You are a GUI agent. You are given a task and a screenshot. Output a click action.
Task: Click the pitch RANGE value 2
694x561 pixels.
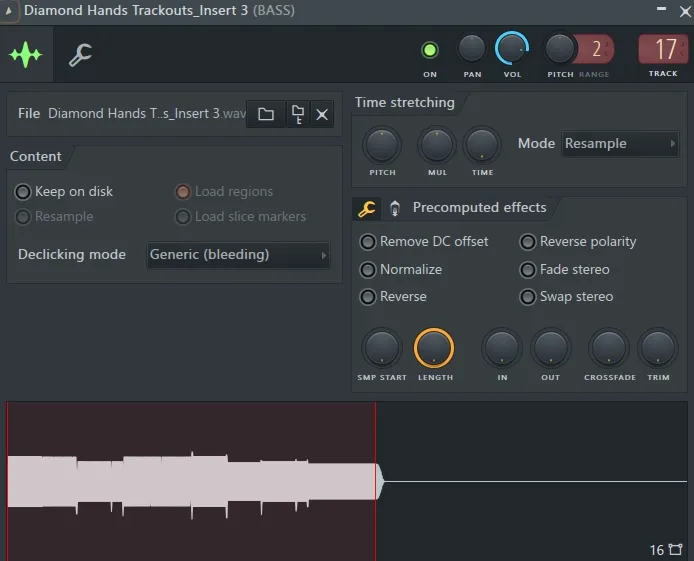click(597, 48)
